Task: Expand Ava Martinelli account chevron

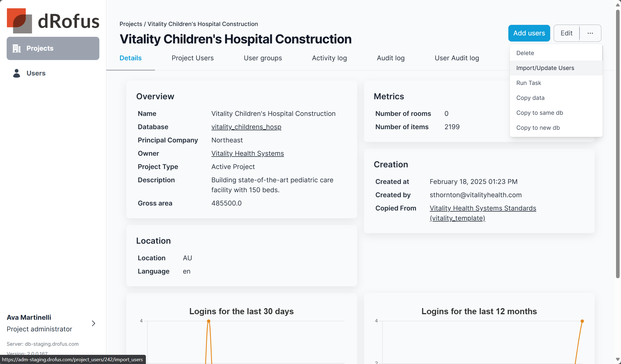Action: (94, 323)
